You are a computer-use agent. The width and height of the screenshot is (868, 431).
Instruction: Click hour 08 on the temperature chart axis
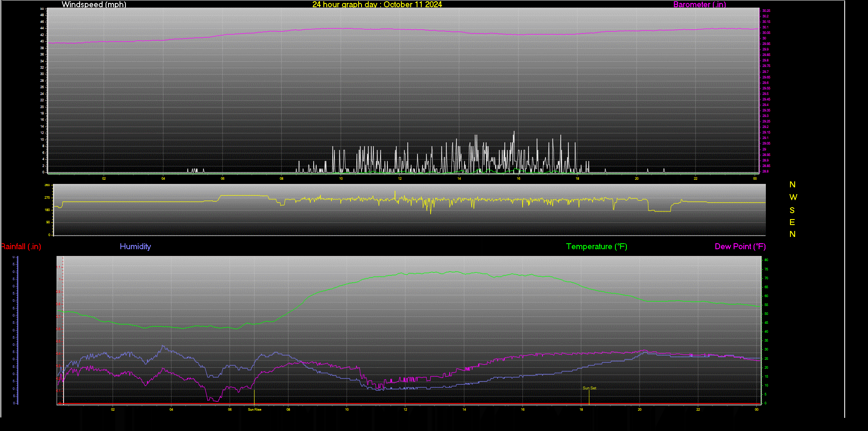tap(288, 409)
